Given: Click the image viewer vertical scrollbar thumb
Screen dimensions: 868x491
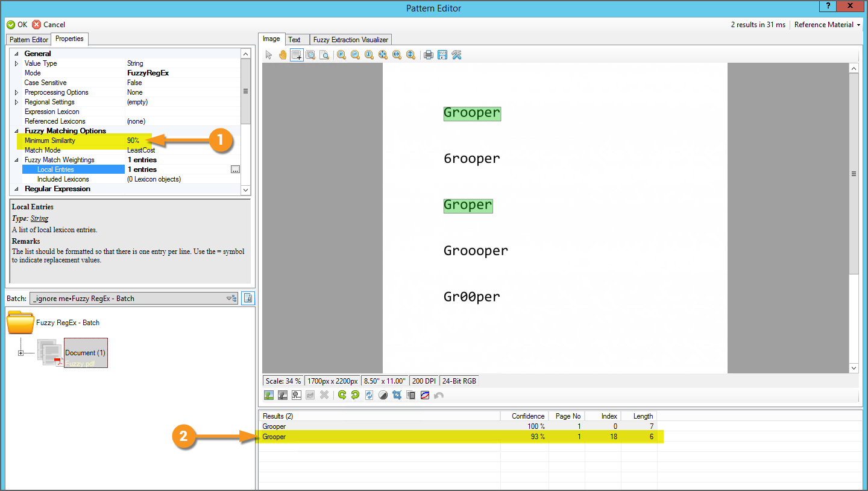Looking at the screenshot, I should pyautogui.click(x=854, y=174).
